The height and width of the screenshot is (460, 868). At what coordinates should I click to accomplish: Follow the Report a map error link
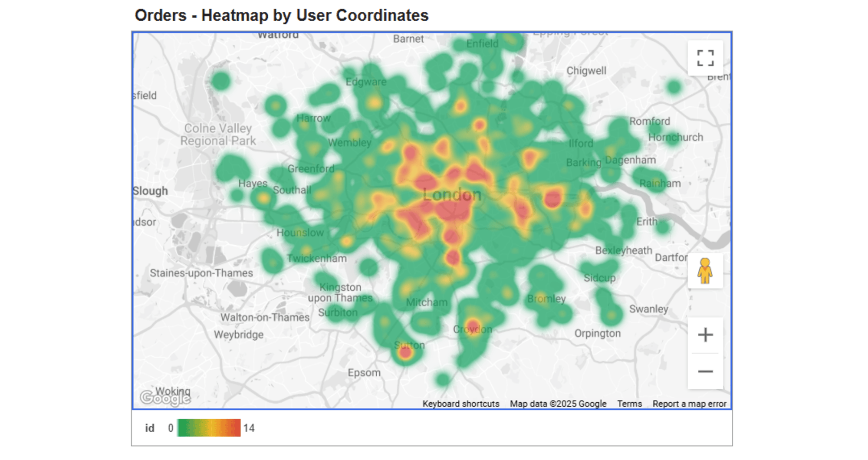tap(689, 404)
